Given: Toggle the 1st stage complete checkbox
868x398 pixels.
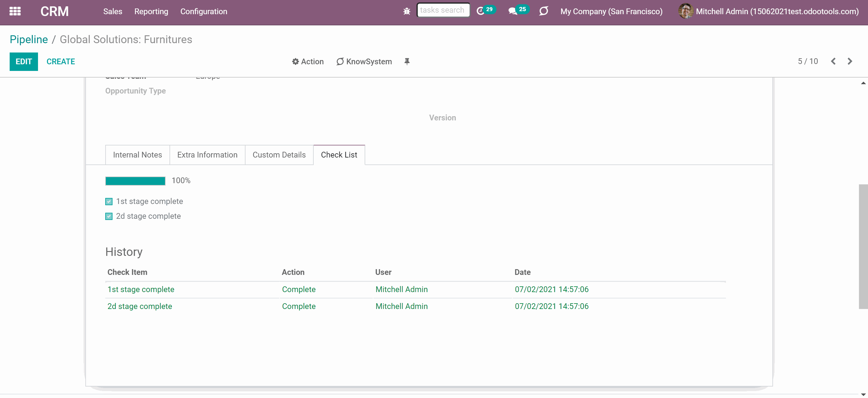Looking at the screenshot, I should click(109, 202).
